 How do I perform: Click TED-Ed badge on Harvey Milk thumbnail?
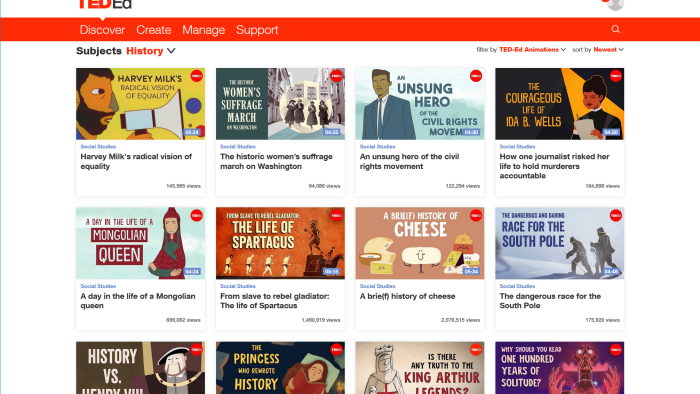click(196, 76)
